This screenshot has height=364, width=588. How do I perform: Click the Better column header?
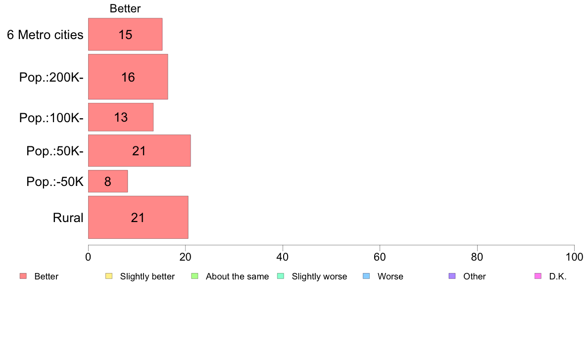coord(125,8)
